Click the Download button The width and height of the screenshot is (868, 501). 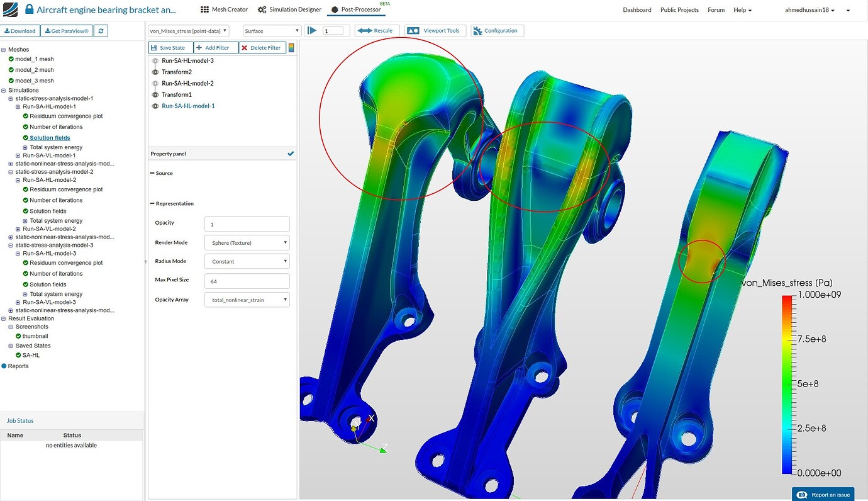(20, 30)
